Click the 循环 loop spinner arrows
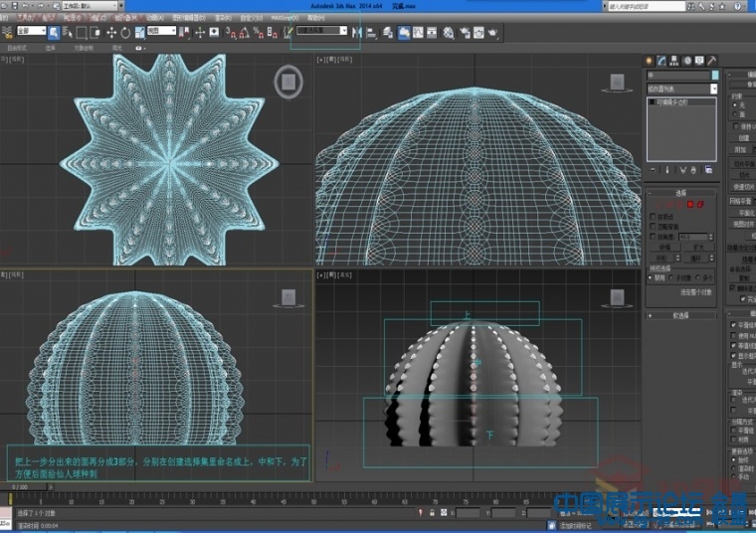 coord(711,259)
